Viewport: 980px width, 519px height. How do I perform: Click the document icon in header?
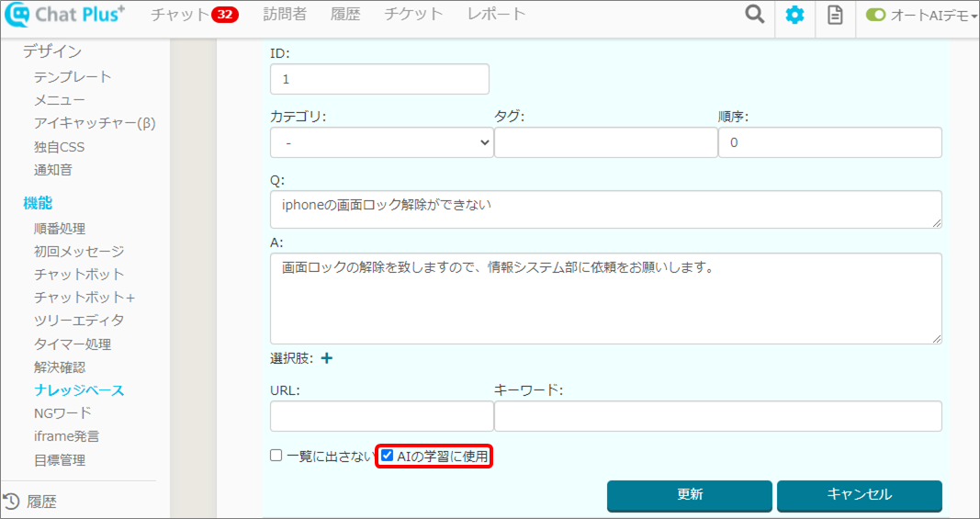coord(835,16)
